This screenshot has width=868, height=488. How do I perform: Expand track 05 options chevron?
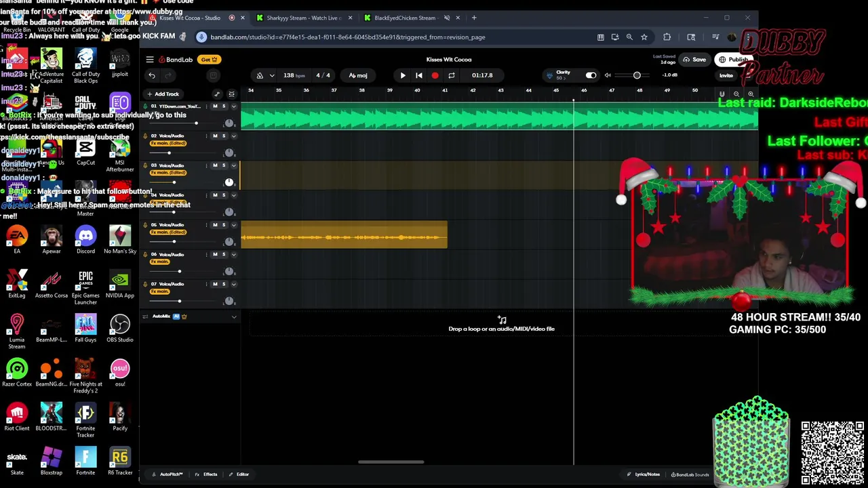click(234, 225)
